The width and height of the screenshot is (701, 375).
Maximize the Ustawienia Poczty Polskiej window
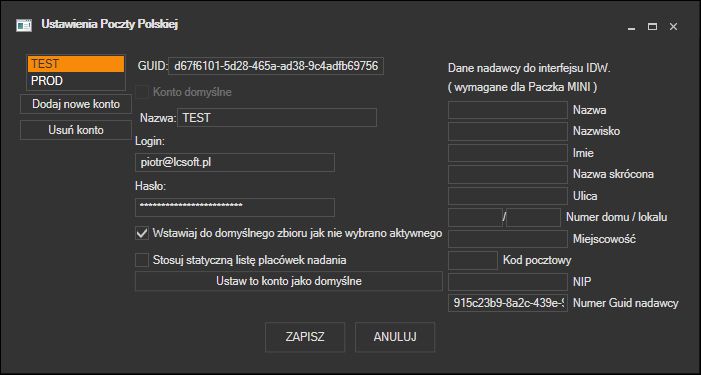click(652, 27)
